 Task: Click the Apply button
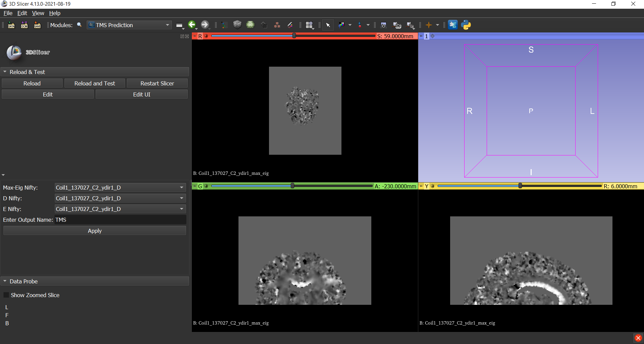[95, 231]
